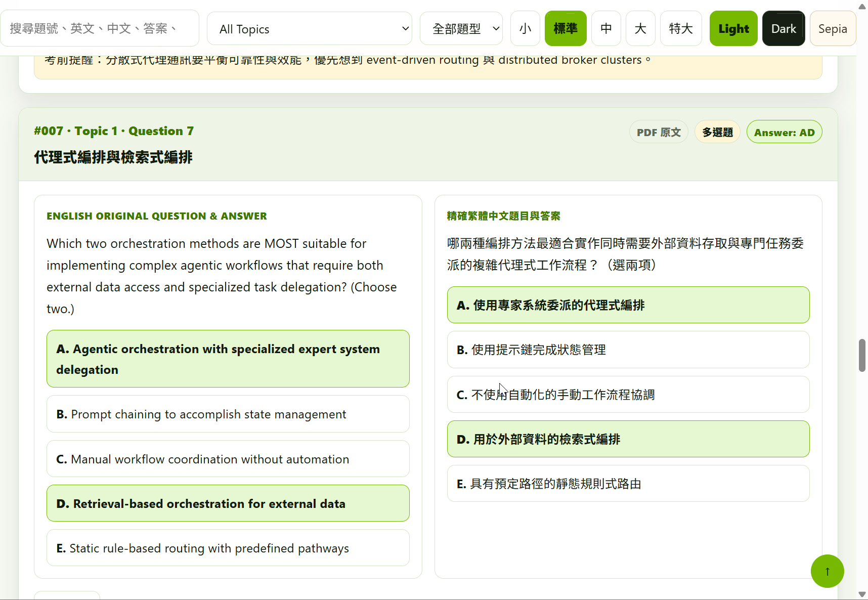Click the 考前提醒 reminder note text
The height and width of the screenshot is (600, 868).
pyautogui.click(x=348, y=60)
